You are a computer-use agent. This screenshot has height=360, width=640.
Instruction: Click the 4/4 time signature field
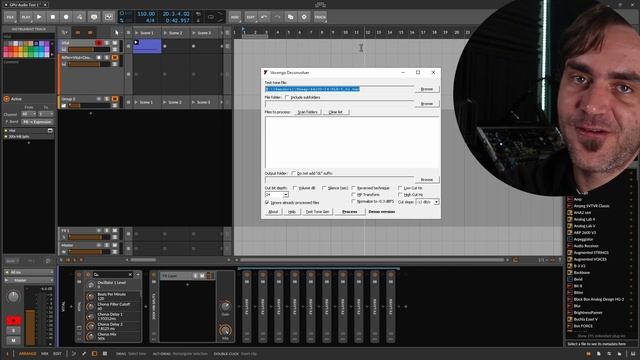click(x=150, y=20)
